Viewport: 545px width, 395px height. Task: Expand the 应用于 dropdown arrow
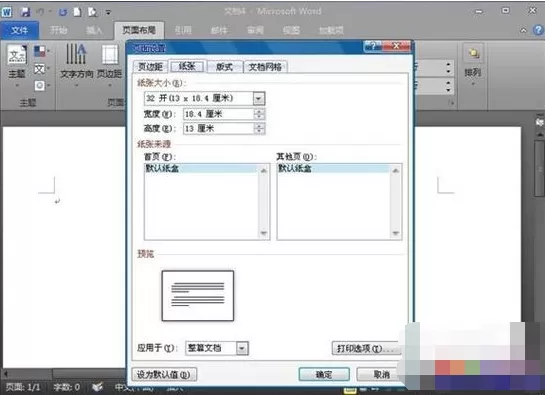click(242, 348)
